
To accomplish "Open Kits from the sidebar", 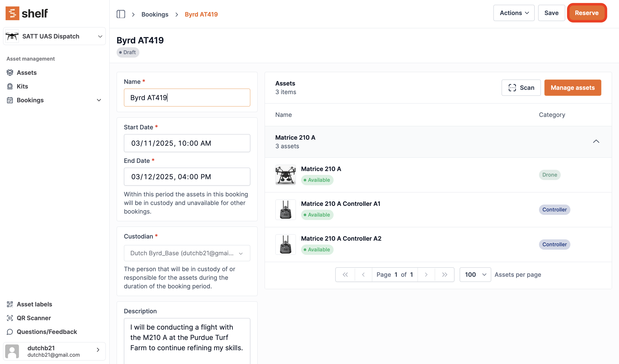I will coord(22,86).
